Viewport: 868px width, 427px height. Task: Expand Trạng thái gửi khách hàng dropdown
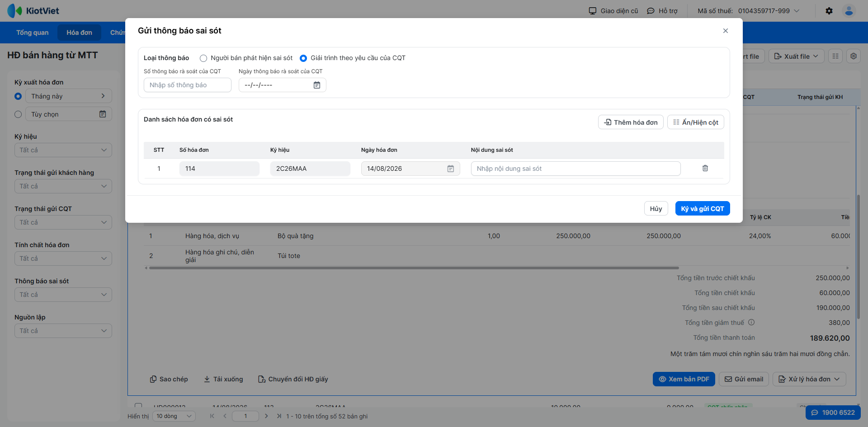(63, 186)
